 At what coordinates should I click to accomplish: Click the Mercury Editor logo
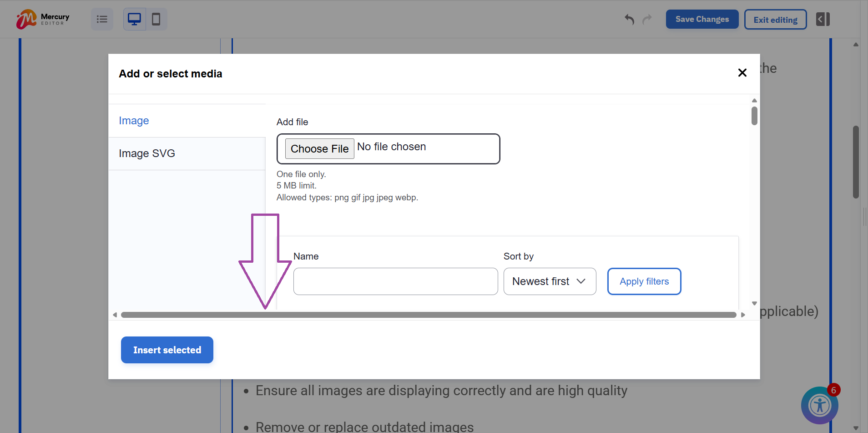(x=42, y=19)
